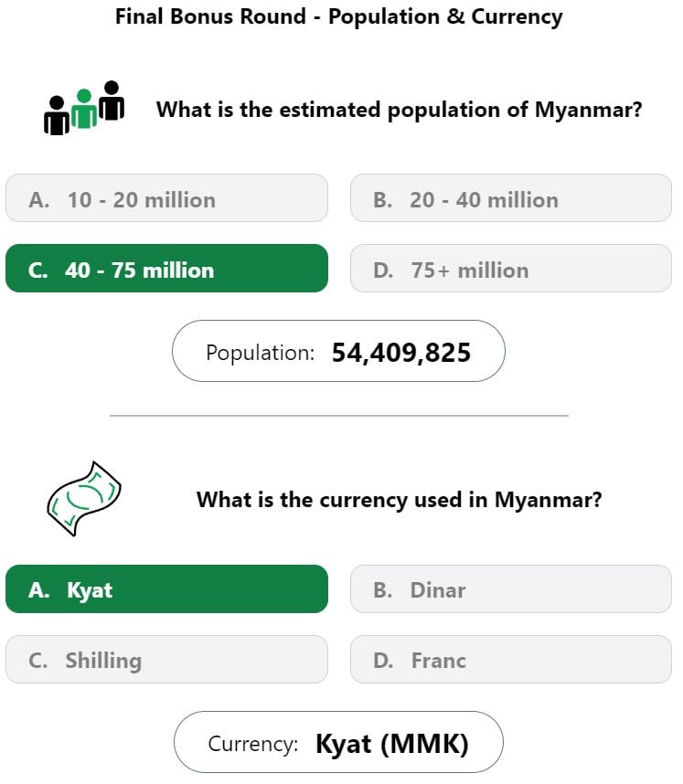Image resolution: width=683 pixels, height=784 pixels.
Task: Click the Population 54,409,825 result box
Action: tap(338, 351)
